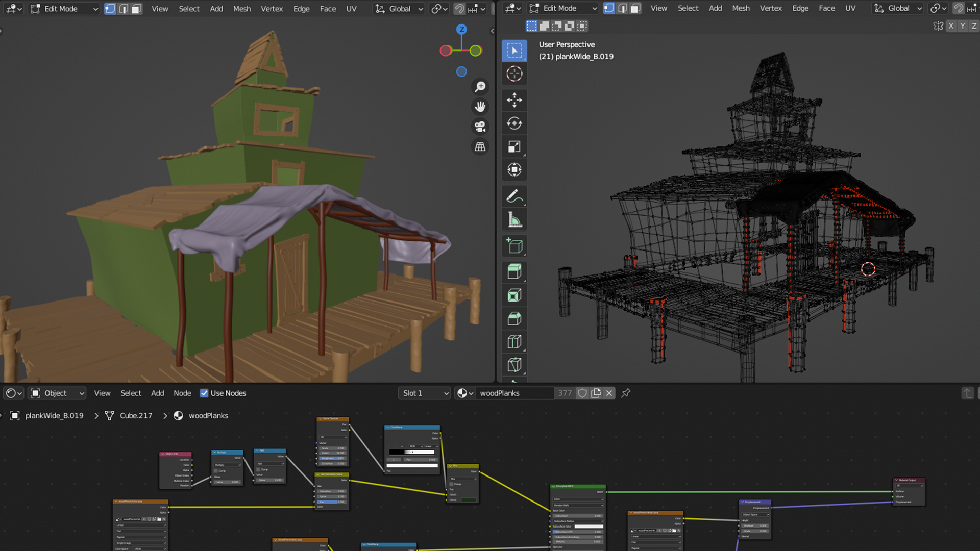Open the Edit Mode dropdown
Screen dimensions: 980x551
pyautogui.click(x=64, y=9)
